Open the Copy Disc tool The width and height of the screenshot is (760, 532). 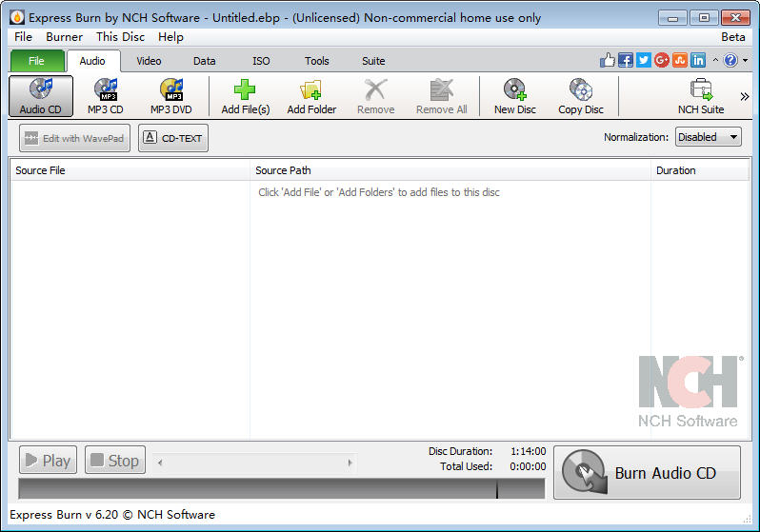coord(581,96)
